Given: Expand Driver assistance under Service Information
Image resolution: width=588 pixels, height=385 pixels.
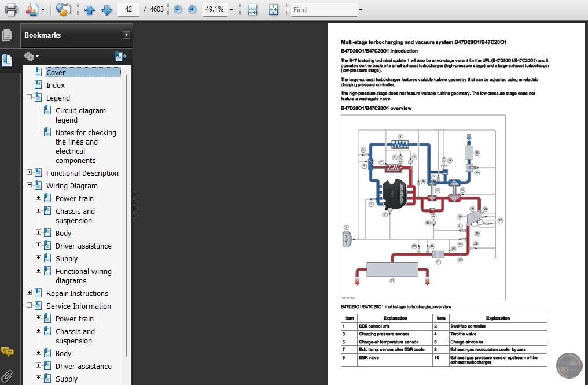Looking at the screenshot, I should pos(38,365).
